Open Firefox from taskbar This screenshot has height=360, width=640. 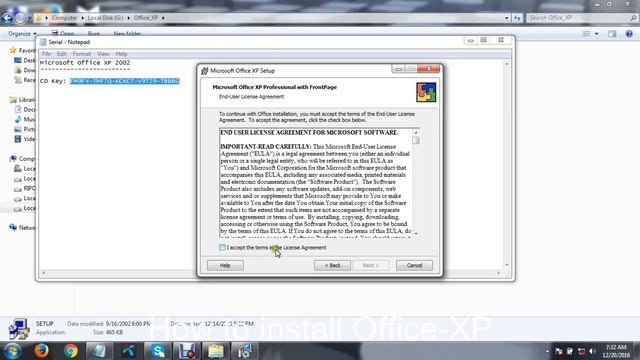tap(41, 351)
